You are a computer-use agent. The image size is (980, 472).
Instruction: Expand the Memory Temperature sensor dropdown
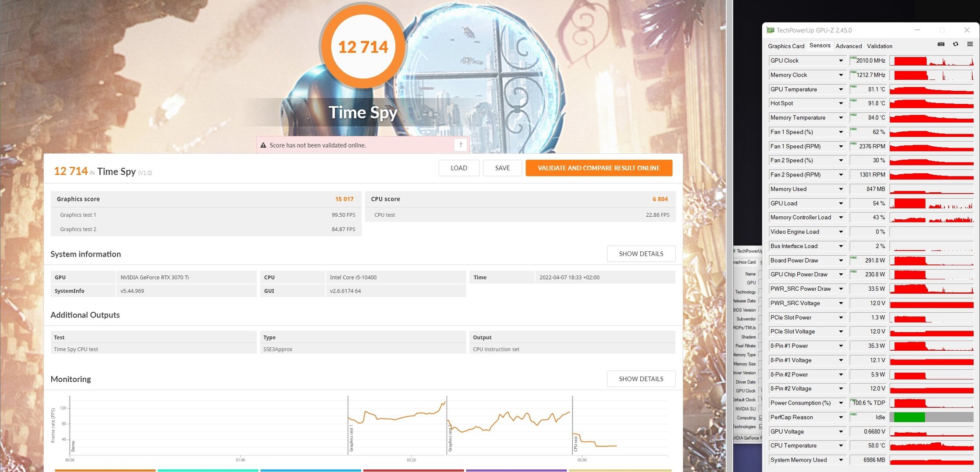tap(841, 118)
